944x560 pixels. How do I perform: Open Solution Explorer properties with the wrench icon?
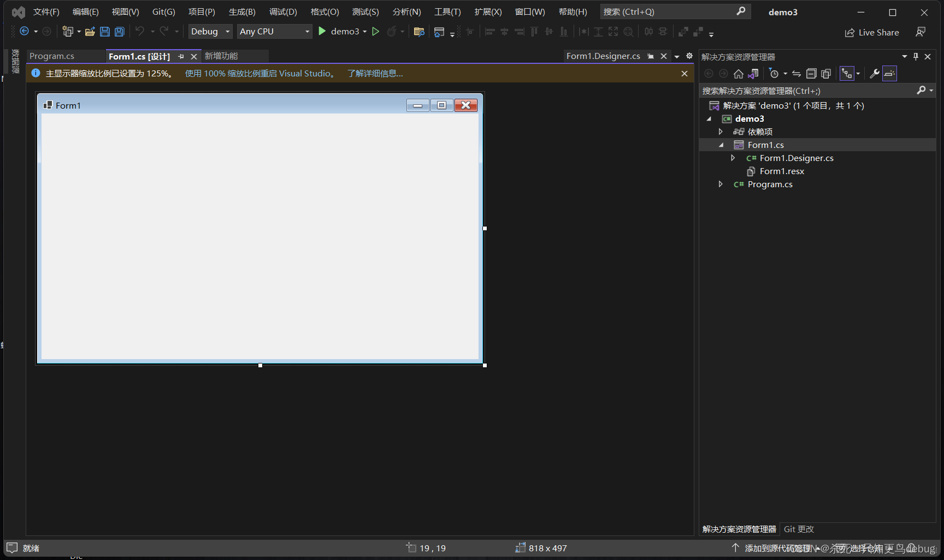coord(875,74)
